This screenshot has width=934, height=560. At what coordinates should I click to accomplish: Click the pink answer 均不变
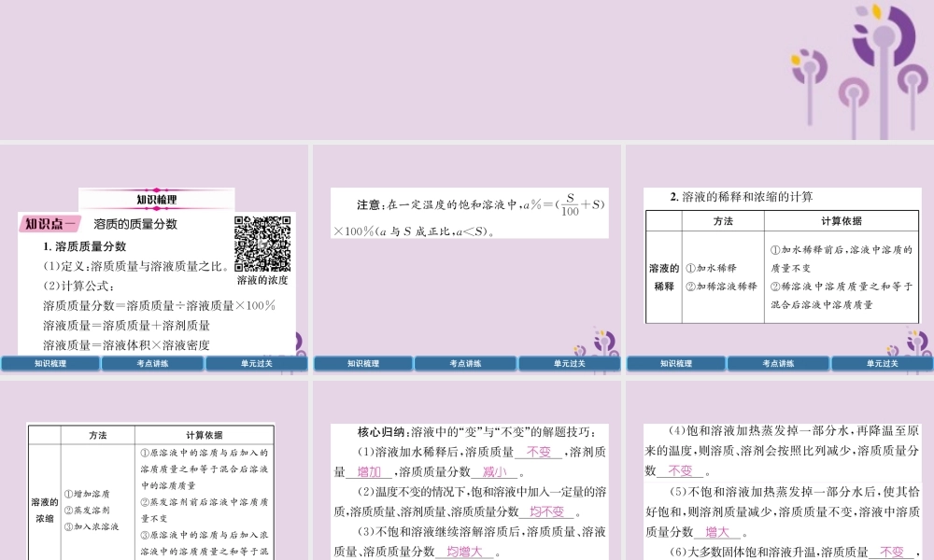(546, 511)
